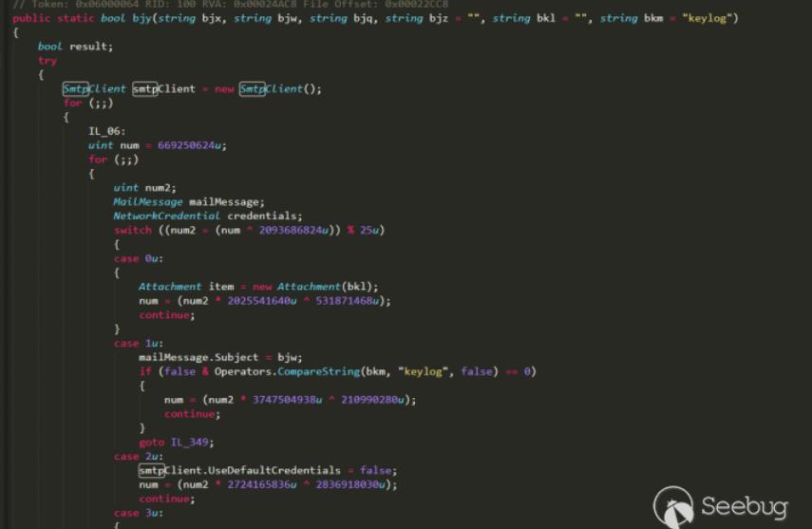Click mailMessage.Subject assignment
The width and height of the screenshot is (812, 529).
[220, 357]
